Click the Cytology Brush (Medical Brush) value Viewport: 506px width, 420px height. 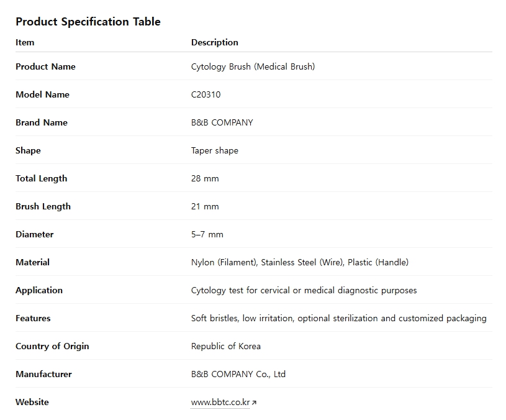point(253,66)
